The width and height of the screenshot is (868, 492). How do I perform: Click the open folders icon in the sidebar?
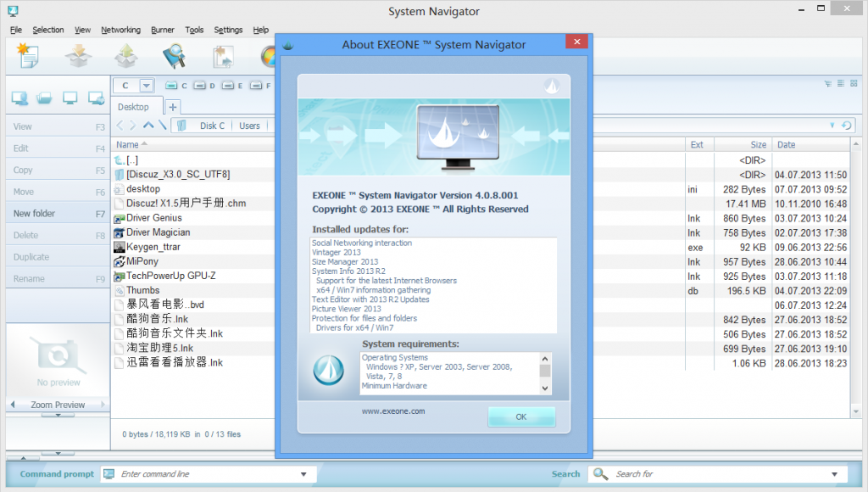44,98
